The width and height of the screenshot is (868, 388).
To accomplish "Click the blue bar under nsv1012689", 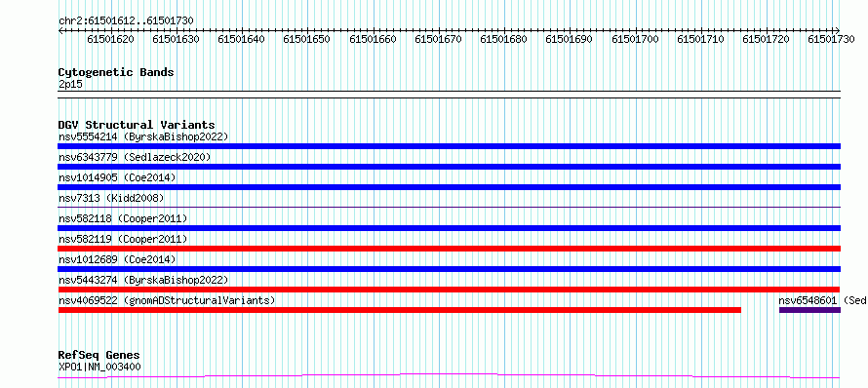I will coord(449,269).
